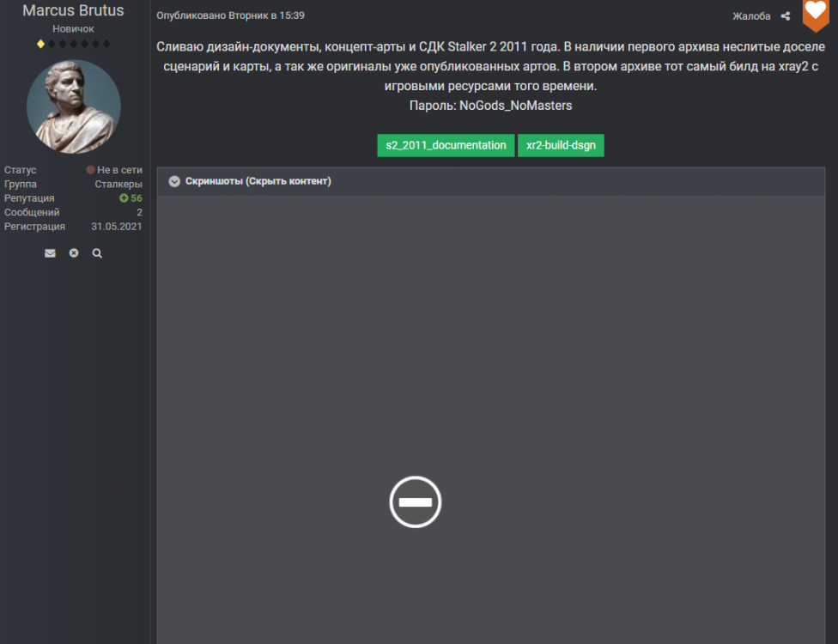This screenshot has height=644, width=838.
Task: Open the Сталкеры group page
Action: click(x=119, y=183)
